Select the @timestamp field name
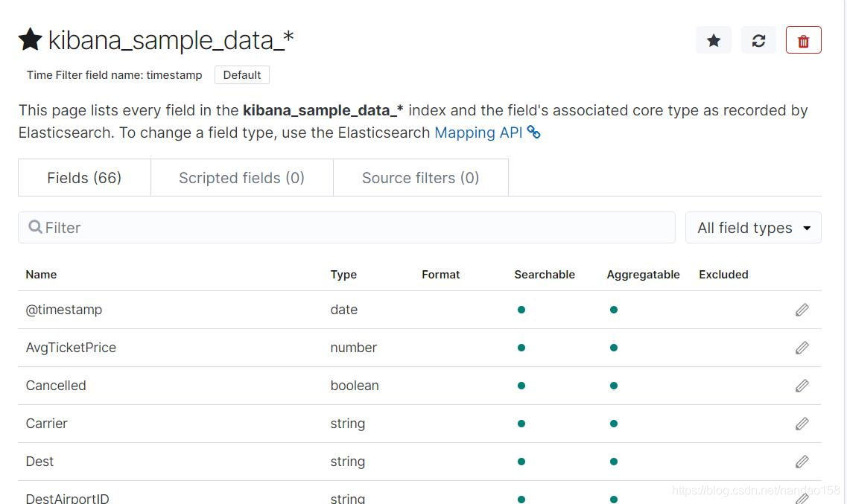Screen dimensions: 847x504 pos(64,310)
